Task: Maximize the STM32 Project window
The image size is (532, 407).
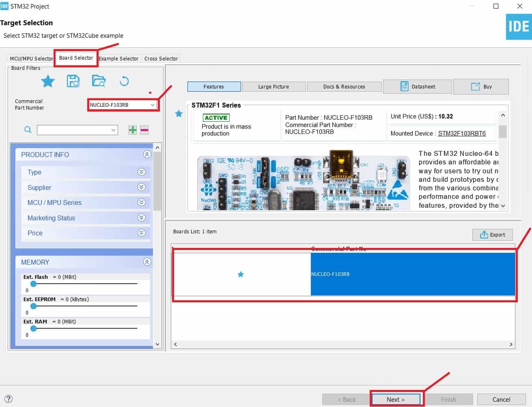Action: [496, 6]
